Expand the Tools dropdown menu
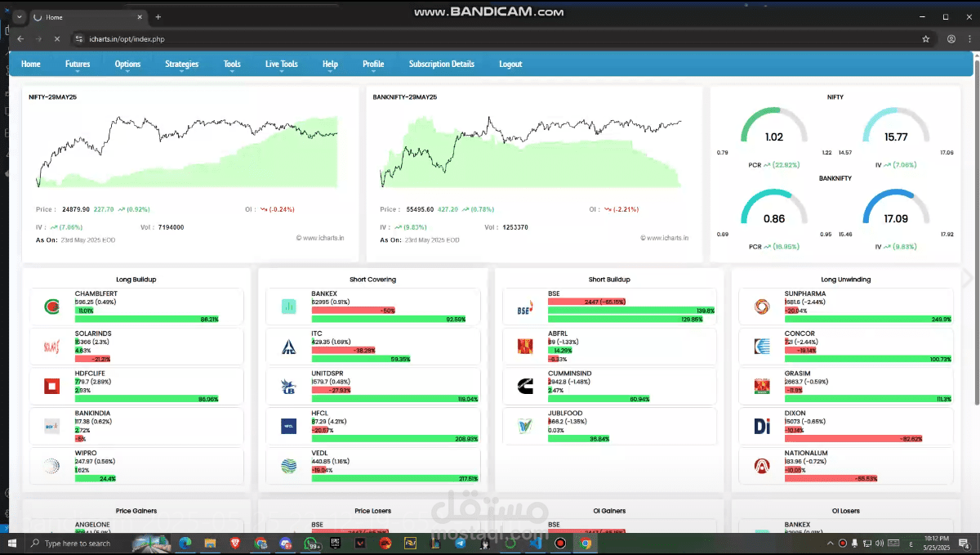980x555 pixels. click(232, 64)
